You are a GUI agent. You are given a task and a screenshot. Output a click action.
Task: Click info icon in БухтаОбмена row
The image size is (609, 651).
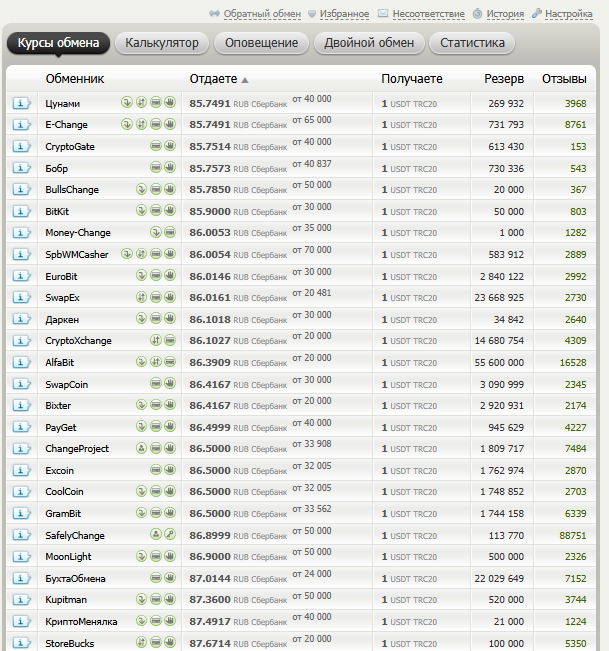[21, 578]
